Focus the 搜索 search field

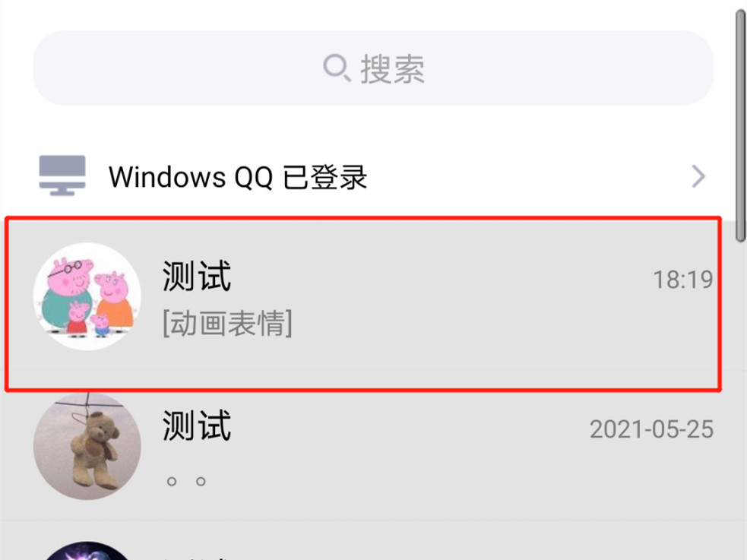pos(373,68)
